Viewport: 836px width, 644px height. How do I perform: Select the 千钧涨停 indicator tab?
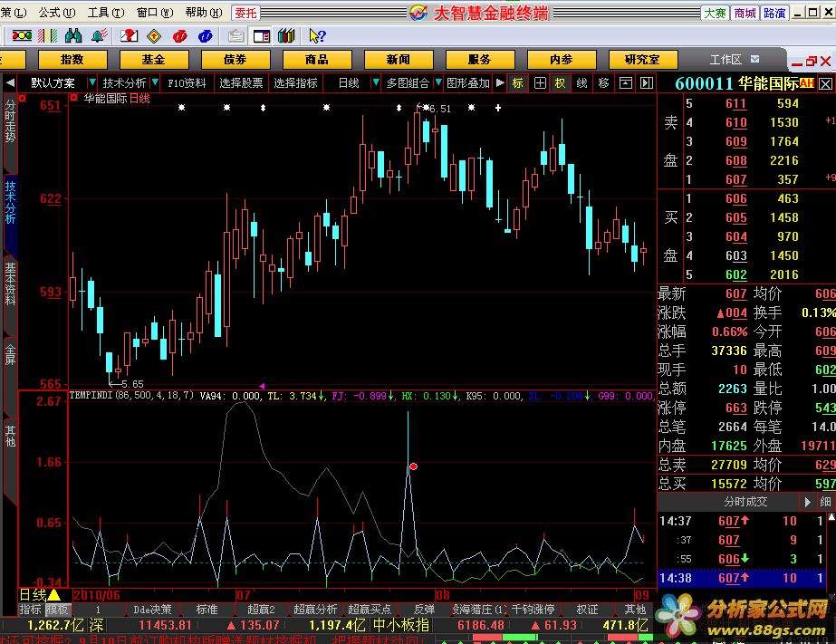coord(533,610)
